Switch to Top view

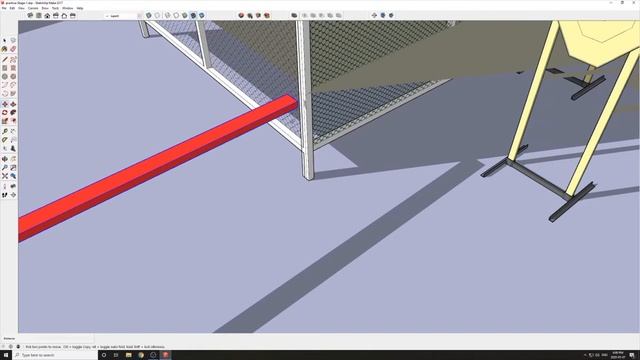click(x=39, y=16)
